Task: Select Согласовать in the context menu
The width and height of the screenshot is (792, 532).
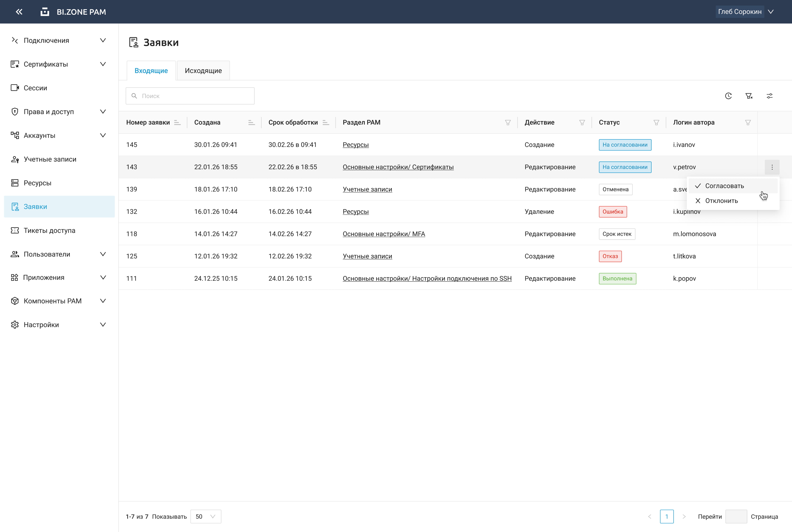Action: coord(725,186)
